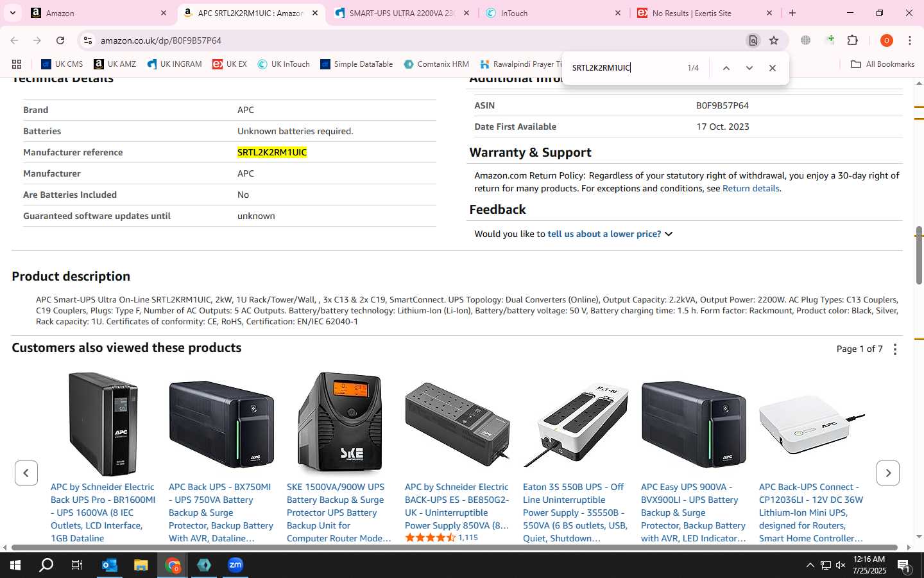The height and width of the screenshot is (578, 924).
Task: Close the InTouch tab
Action: [618, 13]
